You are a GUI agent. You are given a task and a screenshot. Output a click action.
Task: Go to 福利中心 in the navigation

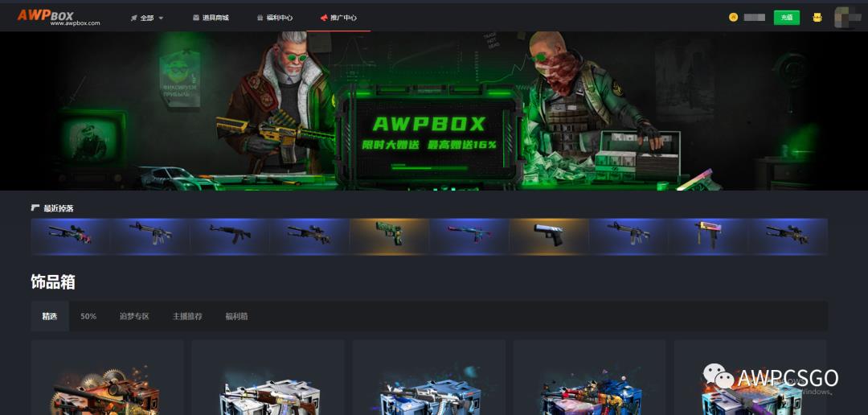pos(272,18)
